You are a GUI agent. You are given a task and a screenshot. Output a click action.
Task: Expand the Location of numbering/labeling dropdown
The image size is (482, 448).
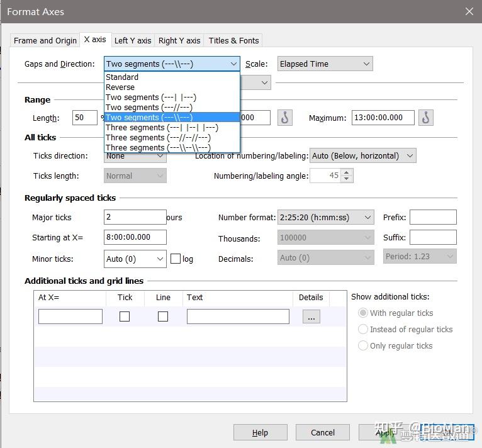(362, 155)
